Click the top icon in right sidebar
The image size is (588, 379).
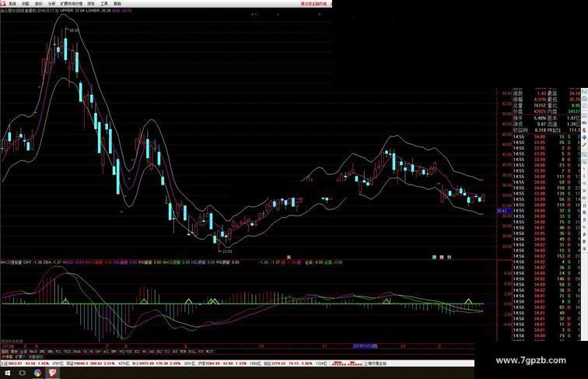584,91
